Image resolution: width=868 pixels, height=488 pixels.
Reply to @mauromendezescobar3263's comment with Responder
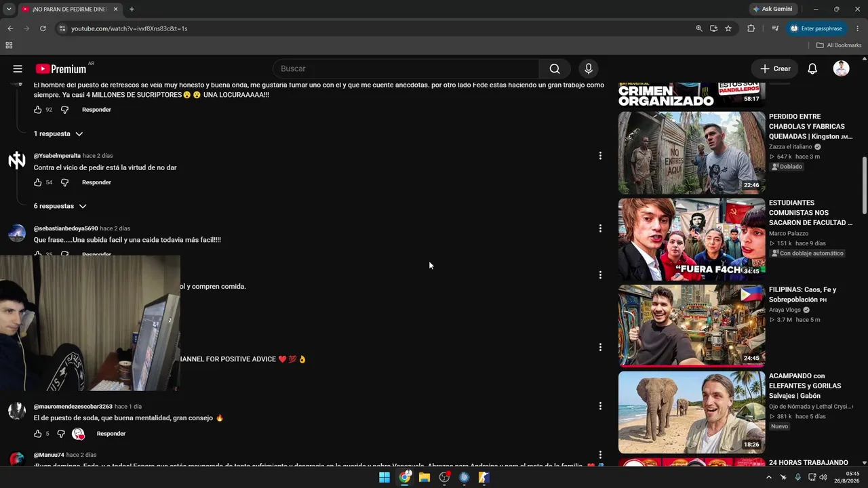(111, 434)
